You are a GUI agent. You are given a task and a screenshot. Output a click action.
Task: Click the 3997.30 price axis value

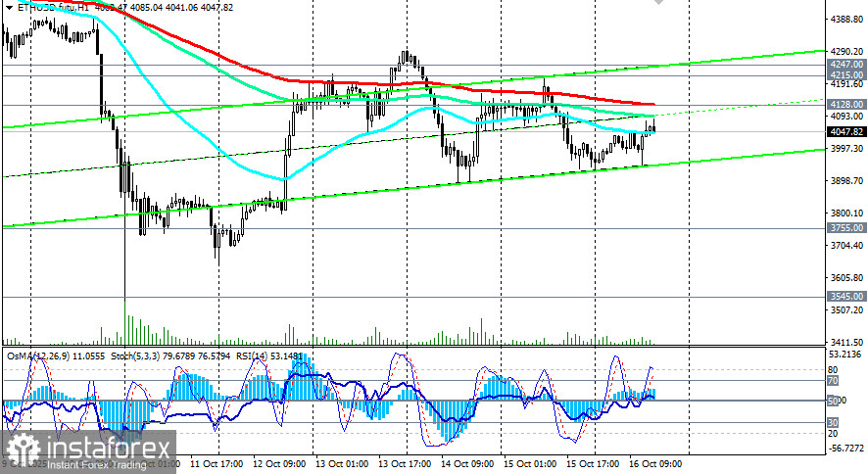(x=847, y=149)
